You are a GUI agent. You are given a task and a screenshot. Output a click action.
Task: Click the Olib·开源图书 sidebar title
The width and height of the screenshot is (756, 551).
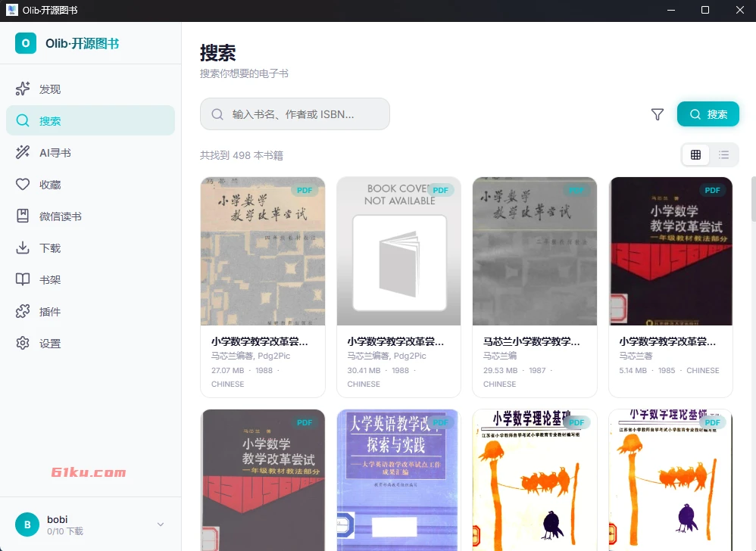82,43
